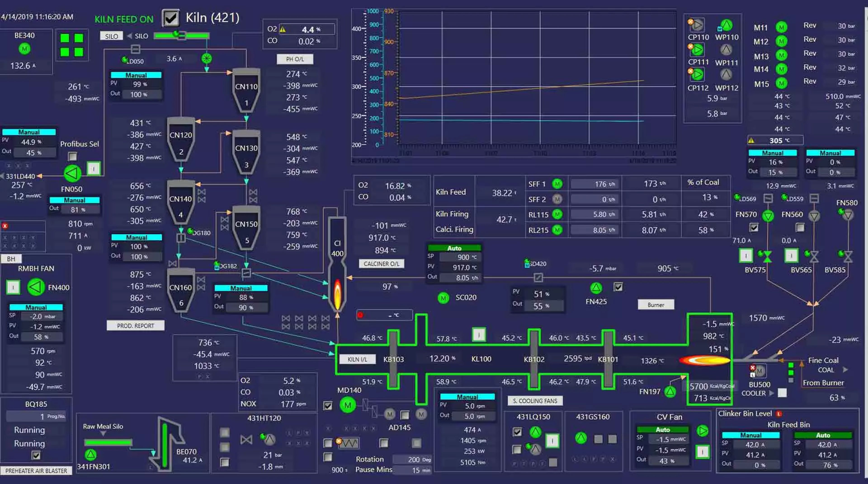Click the FN425 fan symbol
Image resolution: width=868 pixels, height=484 pixels.
596,288
